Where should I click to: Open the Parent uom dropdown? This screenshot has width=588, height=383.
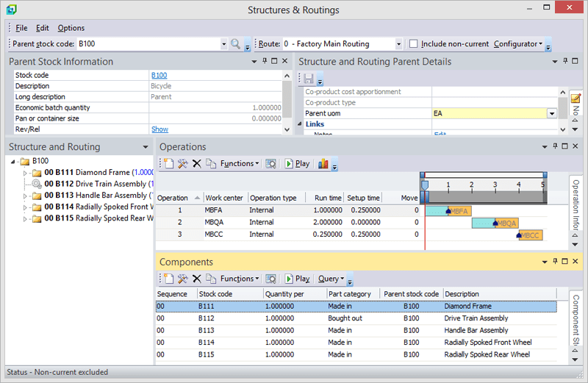[551, 113]
